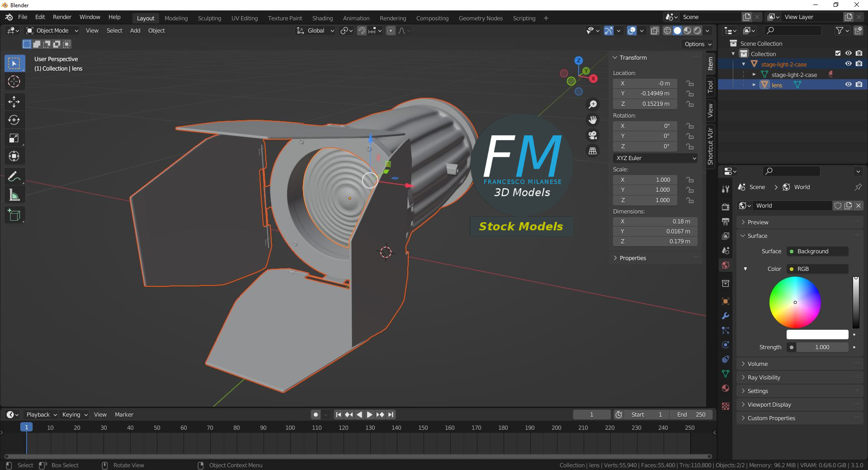Select the Cursor tool in toolbar
868x470 pixels.
pos(14,82)
